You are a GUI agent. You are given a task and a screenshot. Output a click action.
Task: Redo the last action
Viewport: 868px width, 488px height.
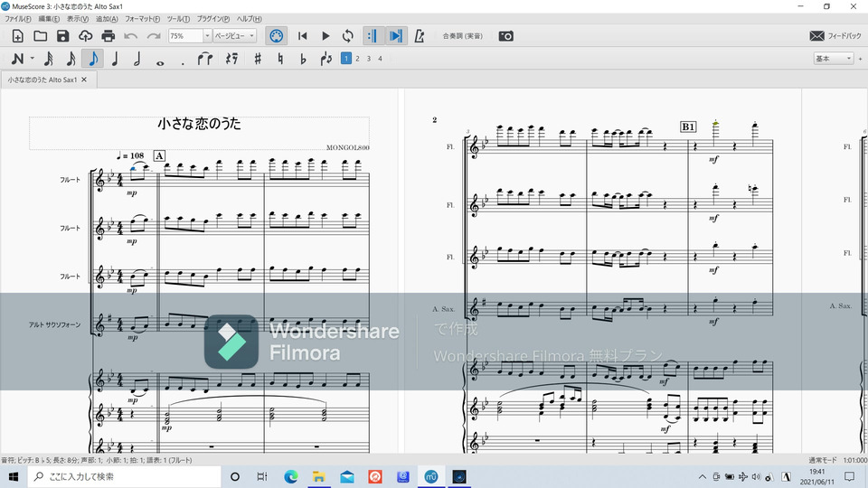click(x=154, y=36)
